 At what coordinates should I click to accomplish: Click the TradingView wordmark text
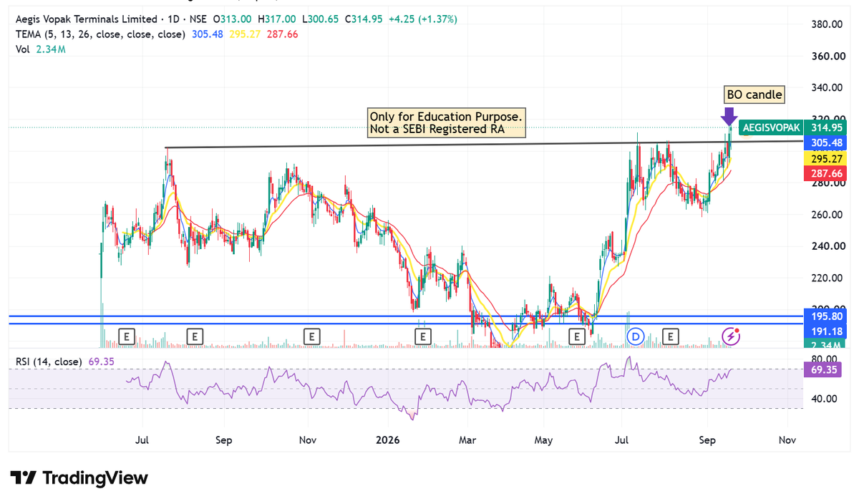(95, 478)
